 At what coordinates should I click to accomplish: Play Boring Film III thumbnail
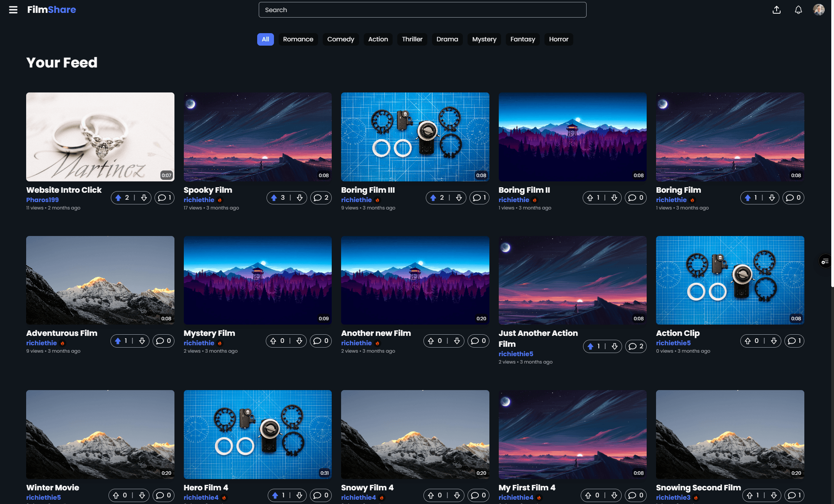[415, 137]
